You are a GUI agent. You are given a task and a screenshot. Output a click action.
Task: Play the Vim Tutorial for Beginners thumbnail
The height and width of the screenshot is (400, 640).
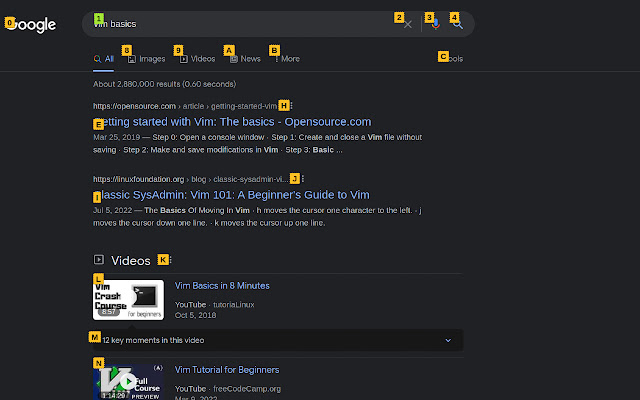point(128,381)
